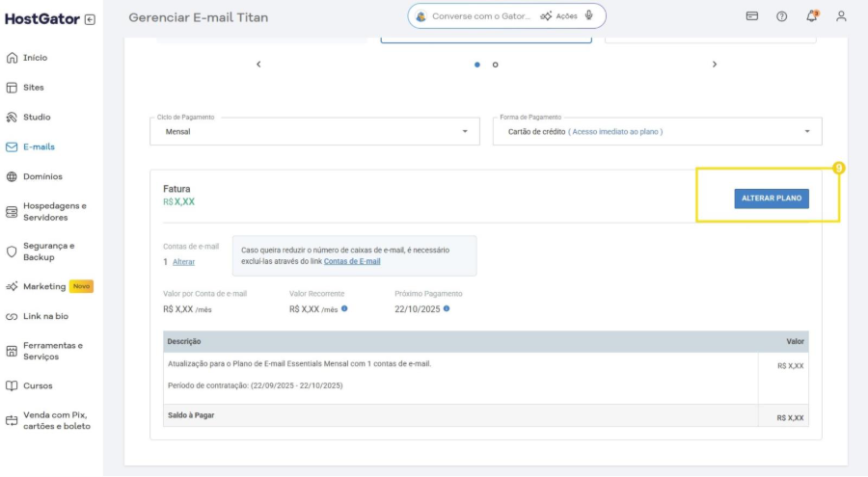Click the Sites layout icon
The height and width of the screenshot is (477, 868).
click(x=12, y=88)
